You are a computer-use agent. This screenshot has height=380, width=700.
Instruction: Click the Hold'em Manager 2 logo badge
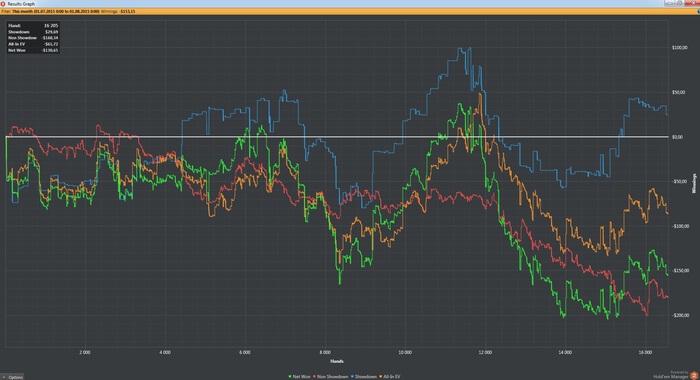click(x=694, y=376)
